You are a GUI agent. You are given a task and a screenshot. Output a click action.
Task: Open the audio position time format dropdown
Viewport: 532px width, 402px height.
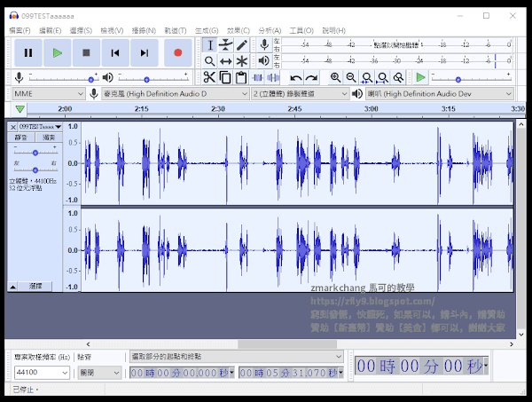coord(486,366)
